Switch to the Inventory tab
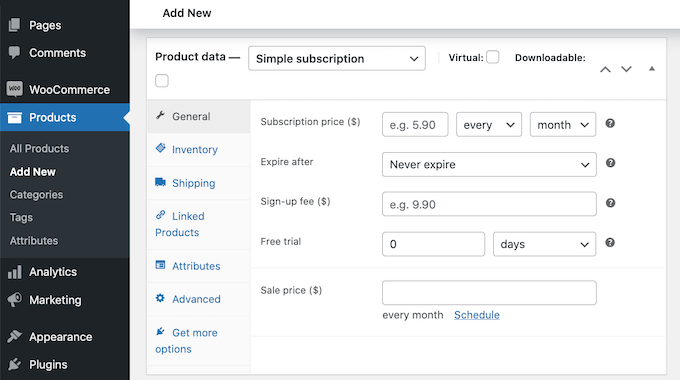This screenshot has height=380, width=680. (x=199, y=150)
